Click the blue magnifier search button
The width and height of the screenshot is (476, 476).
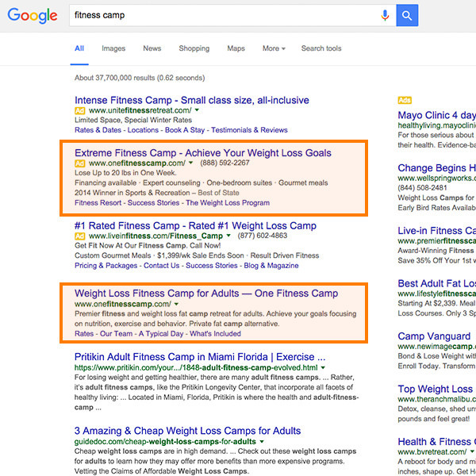coord(407,15)
